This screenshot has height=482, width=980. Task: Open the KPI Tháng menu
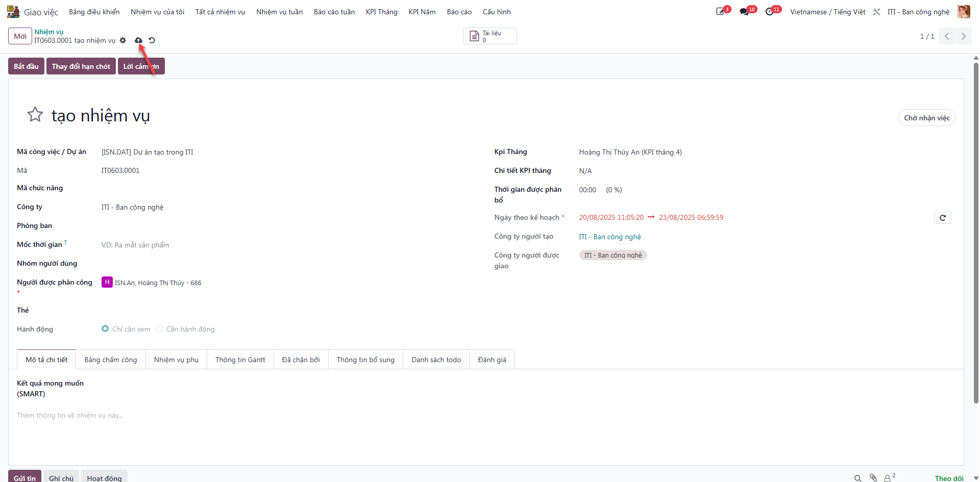pyautogui.click(x=381, y=12)
